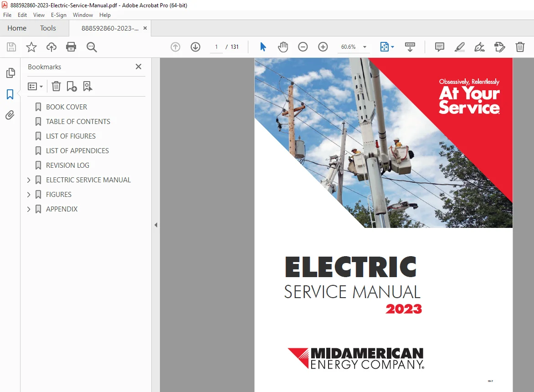This screenshot has width=534, height=392.
Task: Expand the APPENDIX bookmark
Action: coord(29,209)
